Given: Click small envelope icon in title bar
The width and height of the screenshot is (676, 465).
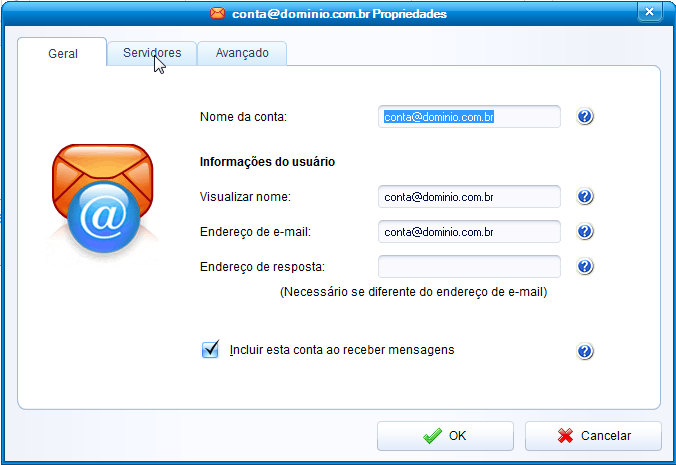Looking at the screenshot, I should click(x=218, y=13).
